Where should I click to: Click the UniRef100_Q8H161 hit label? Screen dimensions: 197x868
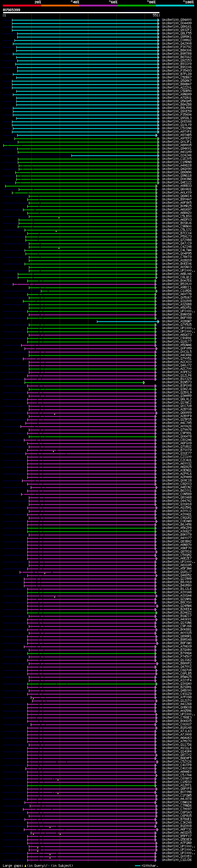point(177,26)
